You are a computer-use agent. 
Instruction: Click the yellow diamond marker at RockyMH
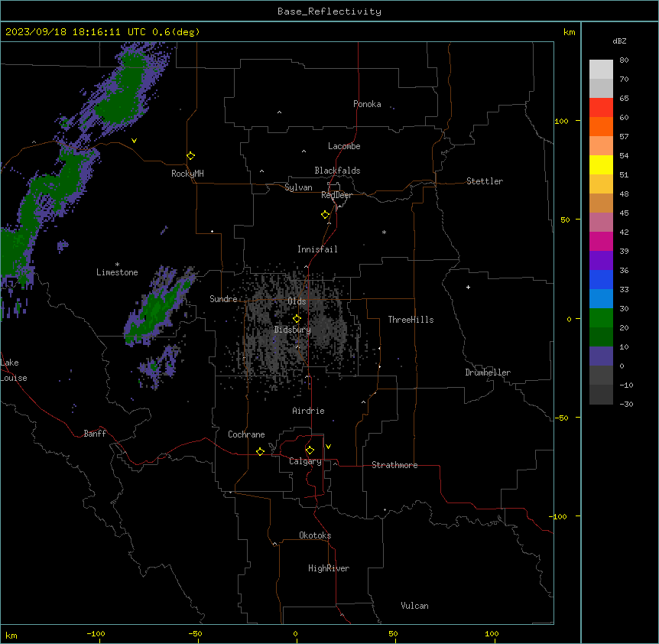click(190, 156)
